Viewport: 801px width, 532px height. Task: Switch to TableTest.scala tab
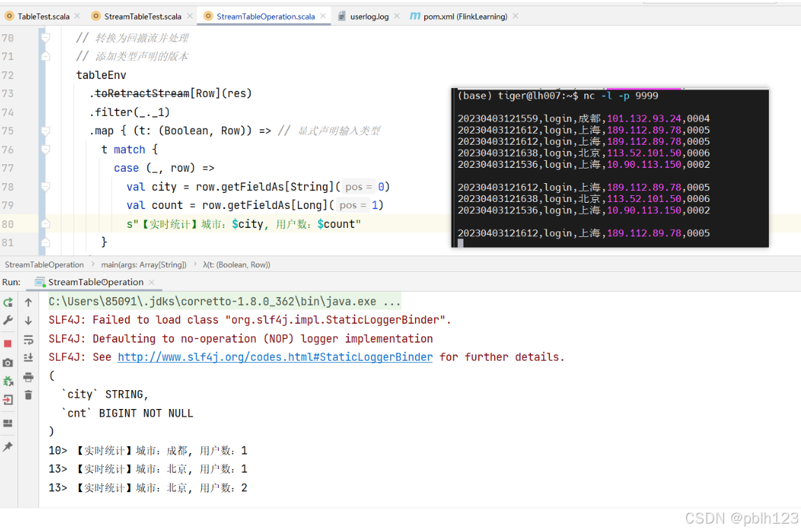[x=43, y=16]
